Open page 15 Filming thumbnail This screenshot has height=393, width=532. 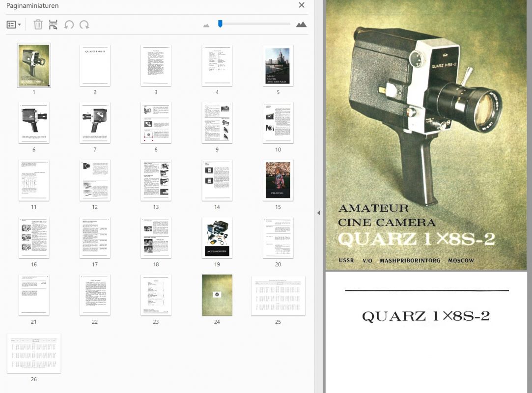[x=278, y=180]
